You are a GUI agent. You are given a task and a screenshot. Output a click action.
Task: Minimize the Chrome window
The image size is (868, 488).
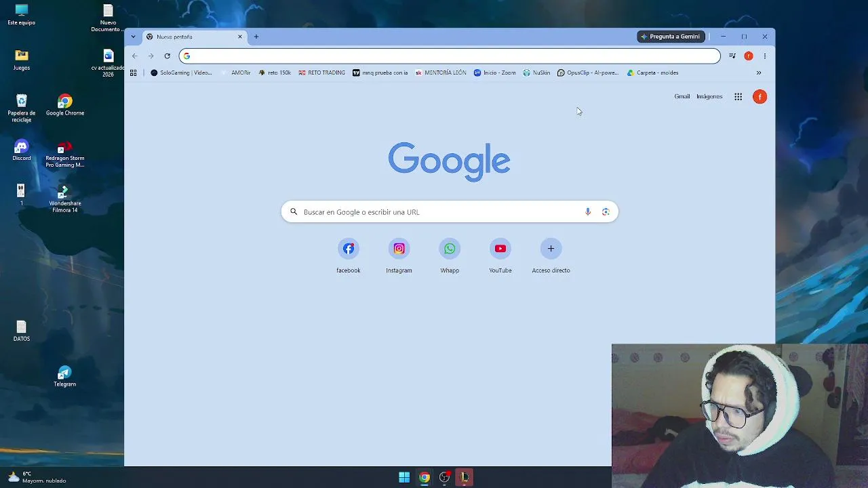pyautogui.click(x=724, y=37)
